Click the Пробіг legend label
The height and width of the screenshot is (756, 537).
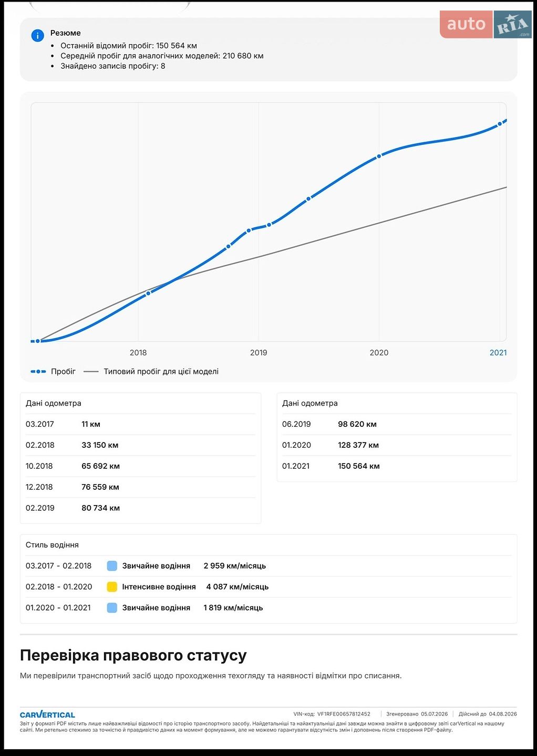63,372
